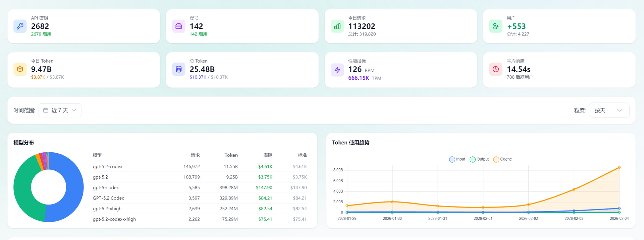This screenshot has height=240, width=644.
Task: Click the calendar icon in time range
Action: pyautogui.click(x=46, y=110)
